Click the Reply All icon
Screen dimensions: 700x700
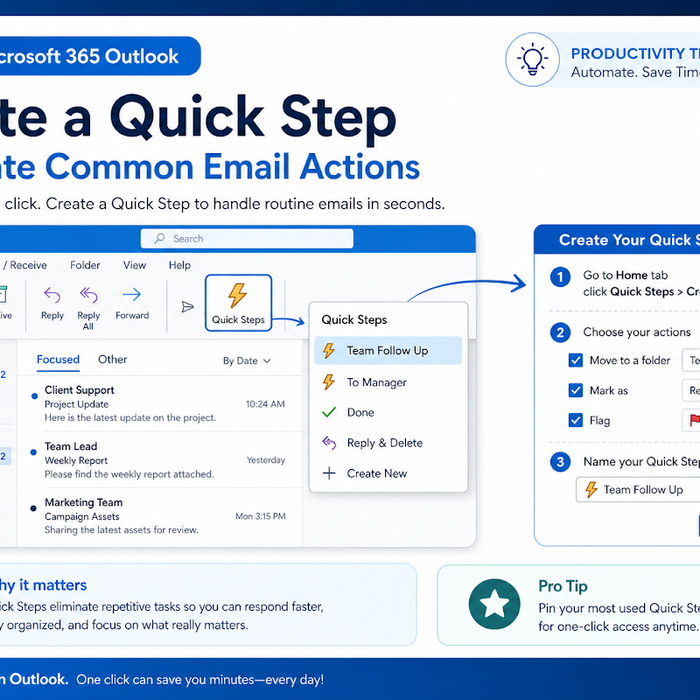click(x=88, y=295)
